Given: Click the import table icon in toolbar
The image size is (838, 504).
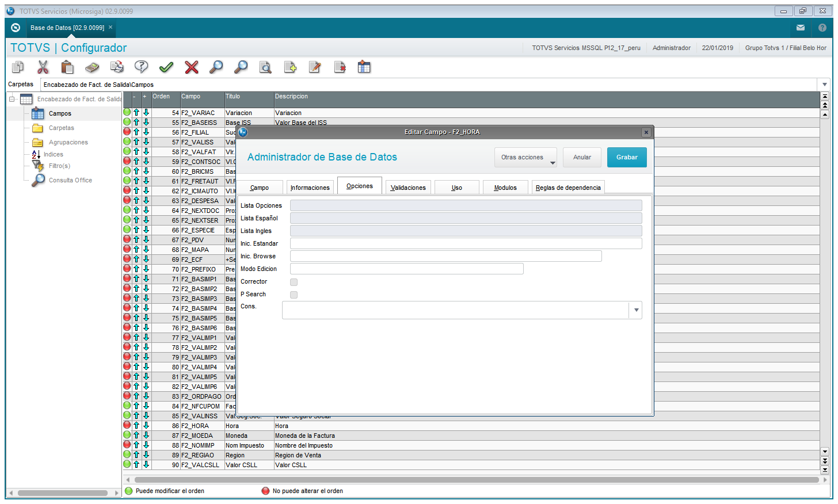Looking at the screenshot, I should [364, 67].
